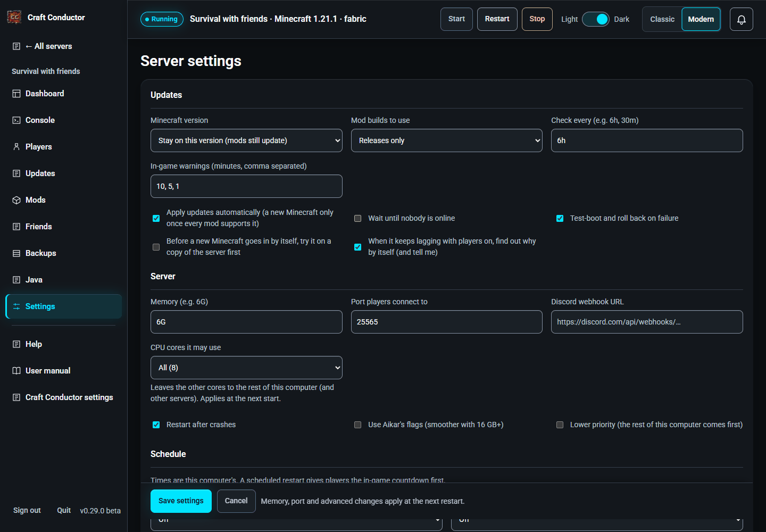Open the Dashboard page
Image resolution: width=766 pixels, height=532 pixels.
(x=64, y=94)
